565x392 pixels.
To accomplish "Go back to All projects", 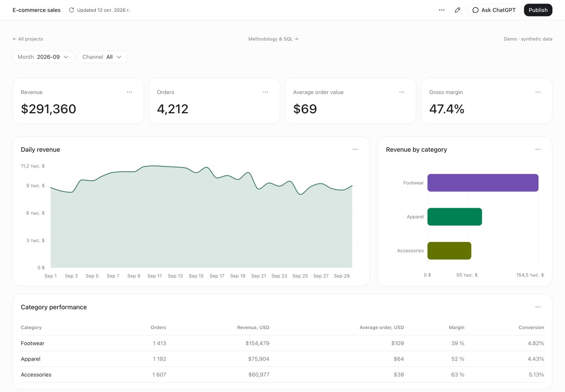I will 28,39.
